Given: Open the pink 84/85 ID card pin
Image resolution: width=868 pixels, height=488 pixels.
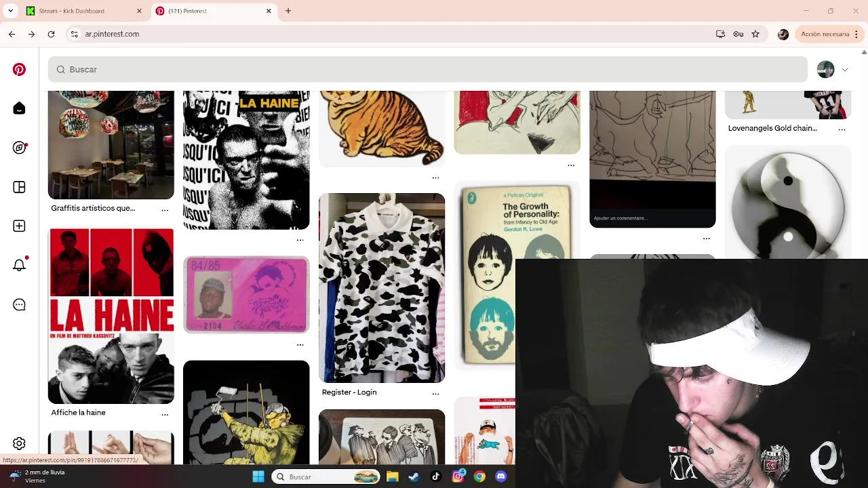Looking at the screenshot, I should pos(246,295).
